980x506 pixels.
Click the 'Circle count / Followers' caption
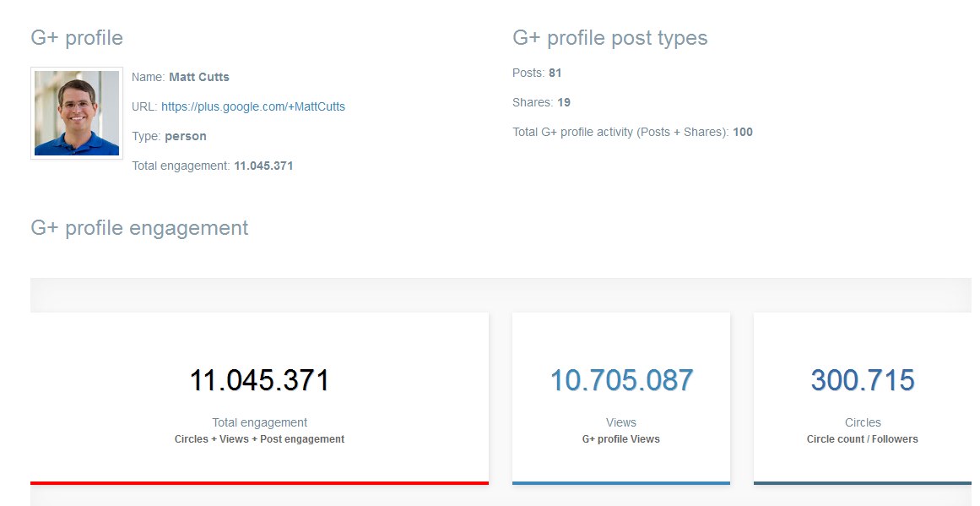[863, 439]
